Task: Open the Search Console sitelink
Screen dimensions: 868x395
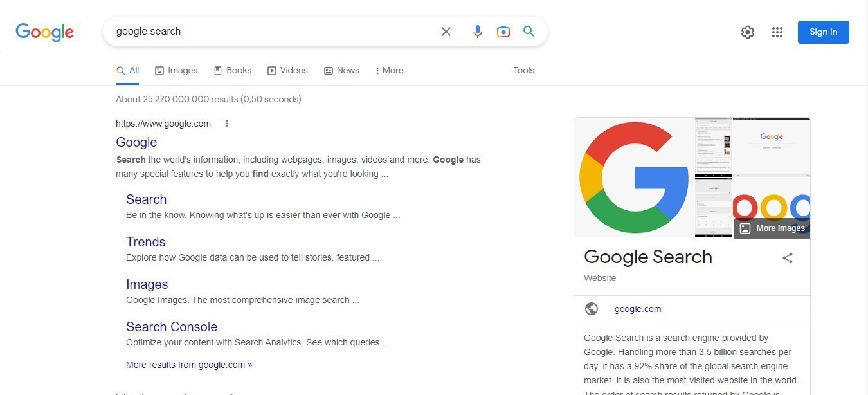Action: (x=172, y=327)
